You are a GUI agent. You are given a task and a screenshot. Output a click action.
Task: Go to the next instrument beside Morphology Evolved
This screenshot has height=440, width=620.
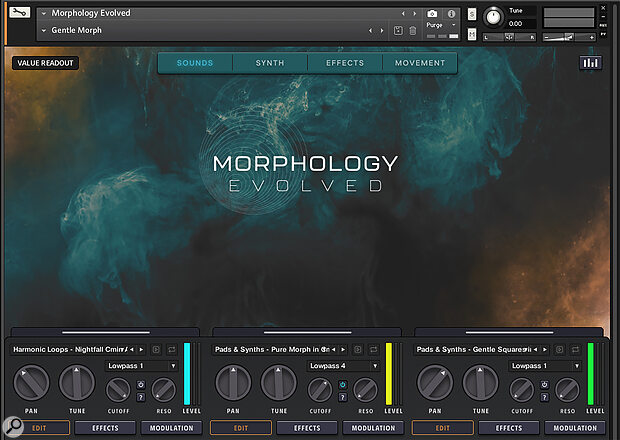414,13
